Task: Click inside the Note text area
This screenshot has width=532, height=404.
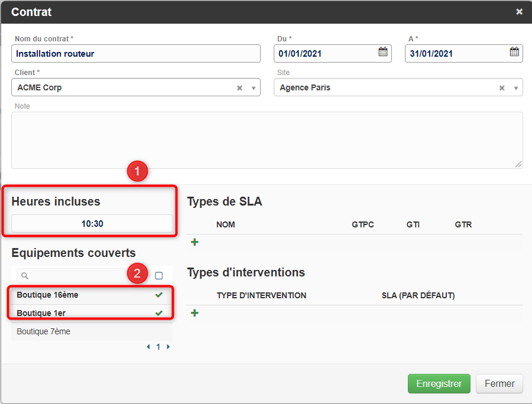Action: 267,141
